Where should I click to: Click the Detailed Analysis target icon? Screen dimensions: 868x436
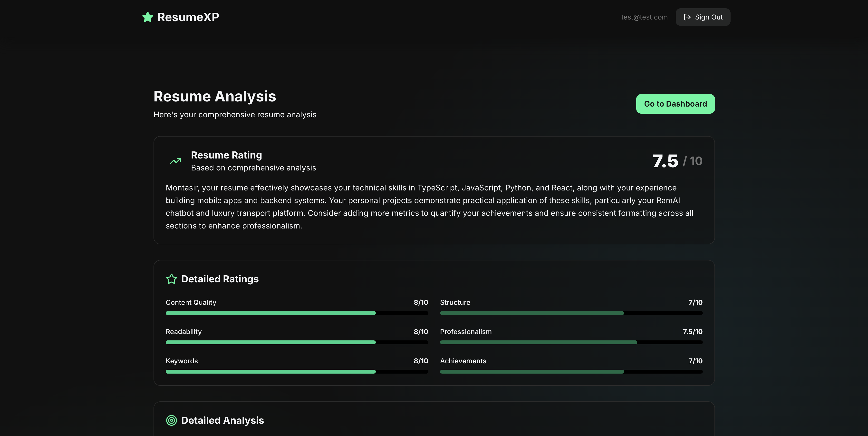pyautogui.click(x=172, y=420)
